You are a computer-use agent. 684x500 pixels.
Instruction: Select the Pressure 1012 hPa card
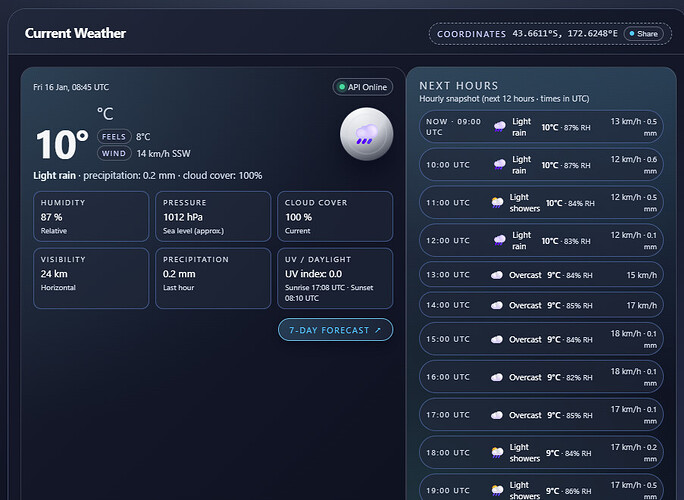point(212,216)
